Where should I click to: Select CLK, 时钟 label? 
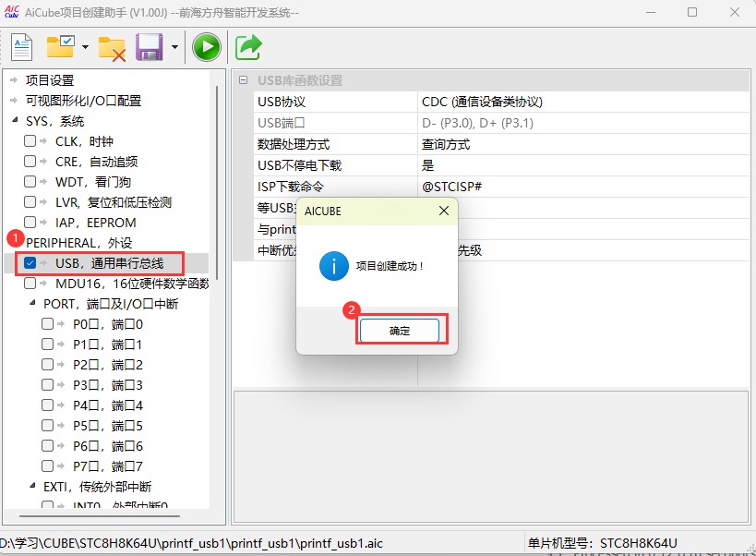84,141
